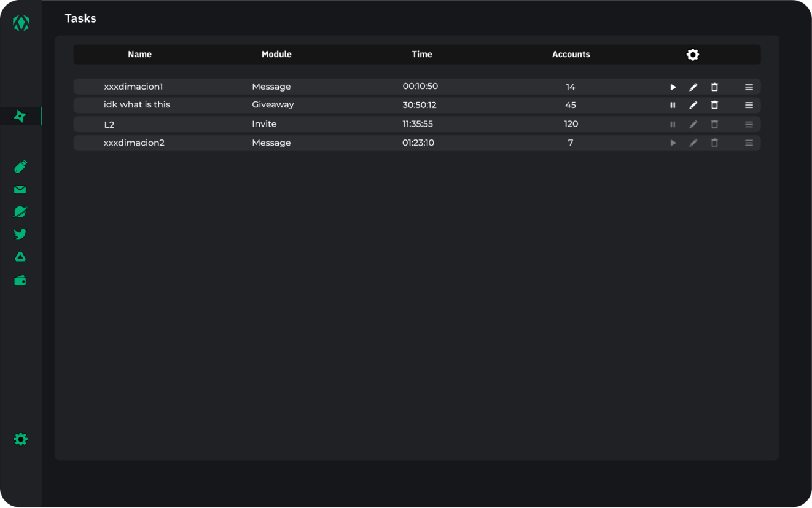Open the Twitter section in sidebar
Image resolution: width=812 pixels, height=508 pixels.
pos(20,234)
